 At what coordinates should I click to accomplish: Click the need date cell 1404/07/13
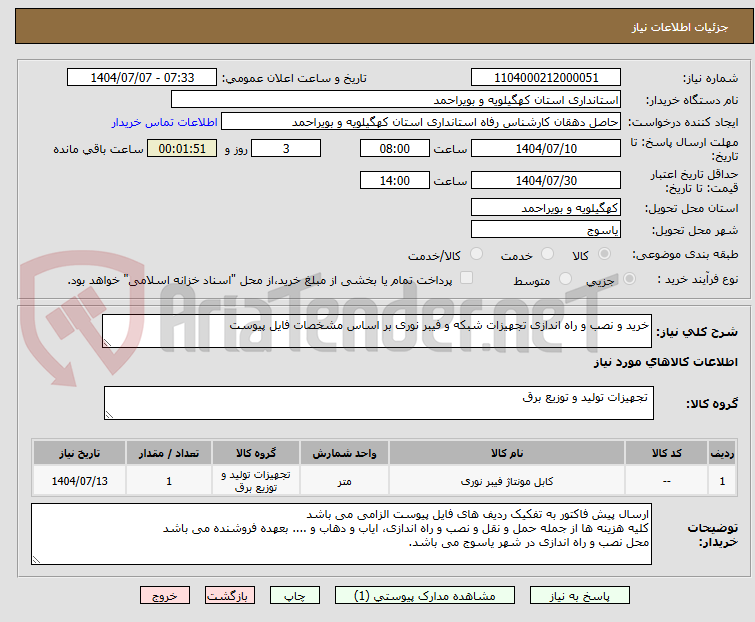[x=79, y=481]
